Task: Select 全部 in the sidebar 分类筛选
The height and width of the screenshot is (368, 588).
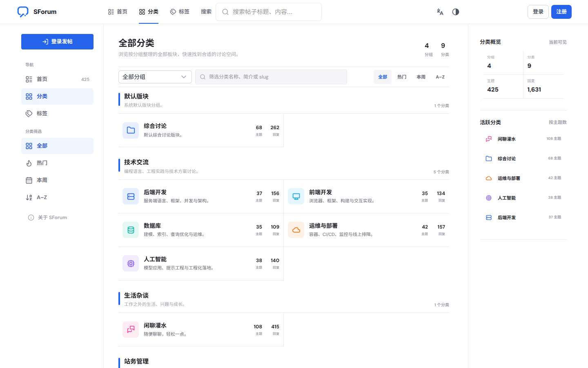Action: click(57, 146)
